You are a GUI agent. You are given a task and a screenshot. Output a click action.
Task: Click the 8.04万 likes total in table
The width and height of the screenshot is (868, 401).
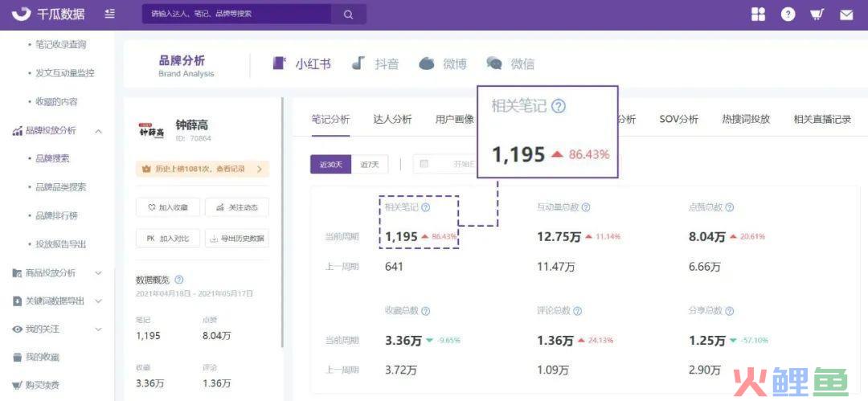coord(707,237)
